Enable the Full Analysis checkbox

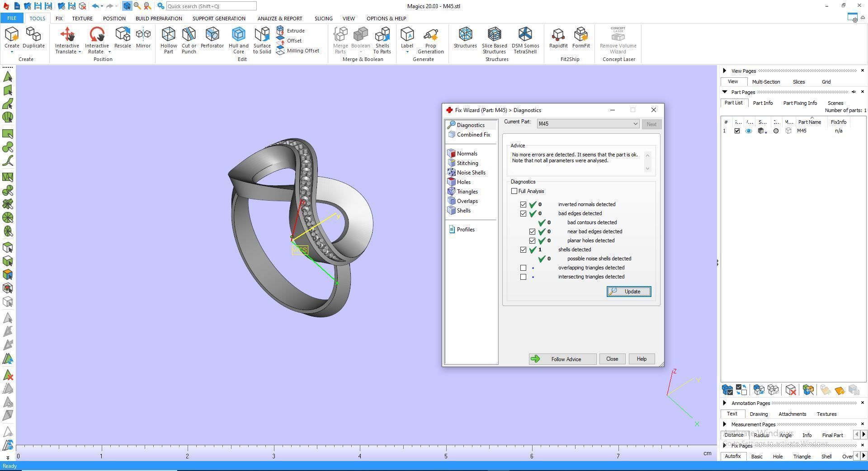click(x=514, y=191)
